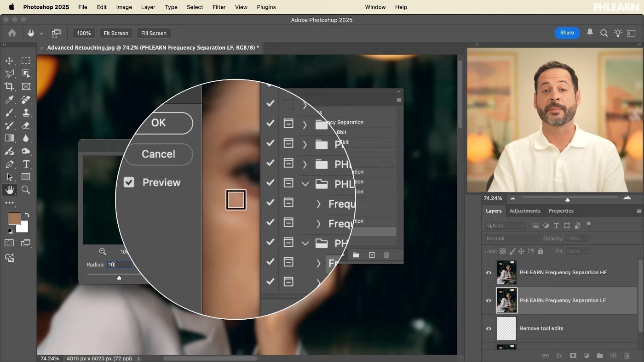Toggle visibility of Remove tool edits layer
The height and width of the screenshot is (362, 644).
click(489, 328)
